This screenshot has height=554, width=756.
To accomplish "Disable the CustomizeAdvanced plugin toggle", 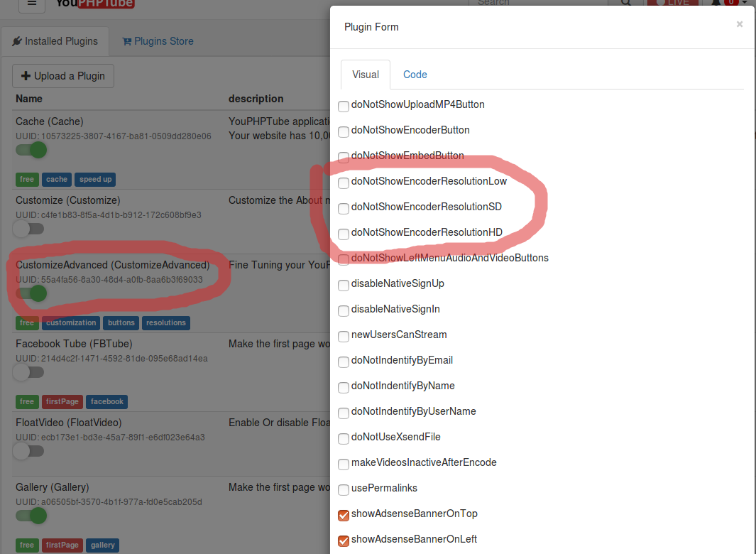I will (31, 293).
